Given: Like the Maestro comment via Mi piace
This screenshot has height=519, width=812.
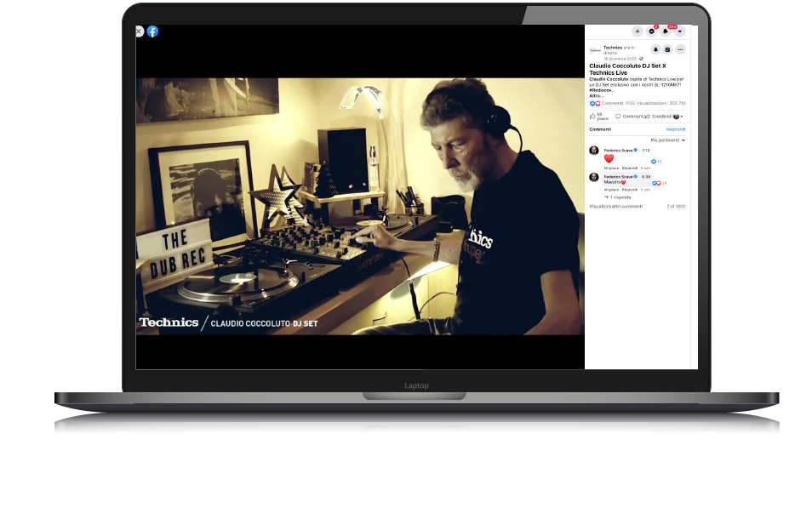Looking at the screenshot, I should [x=611, y=190].
